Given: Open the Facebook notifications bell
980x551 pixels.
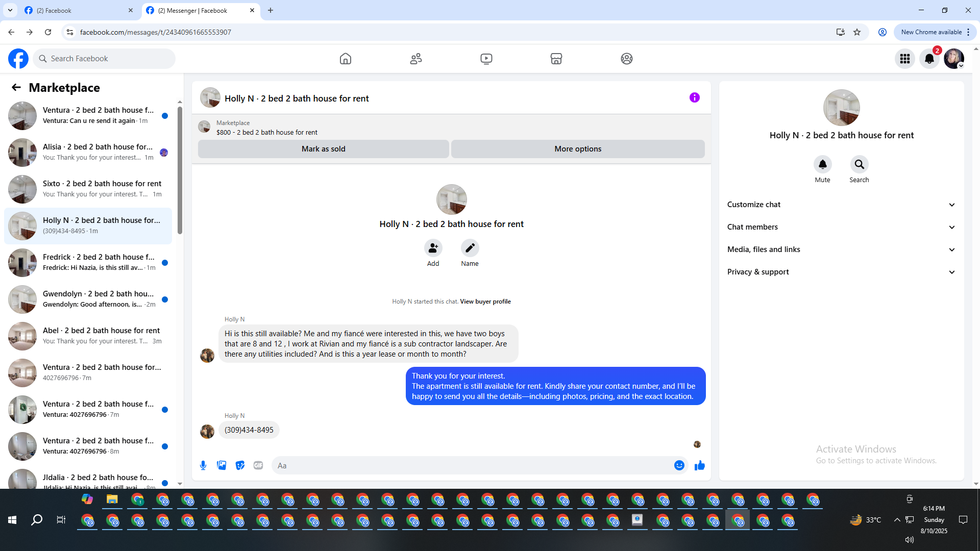Looking at the screenshot, I should pyautogui.click(x=929, y=59).
